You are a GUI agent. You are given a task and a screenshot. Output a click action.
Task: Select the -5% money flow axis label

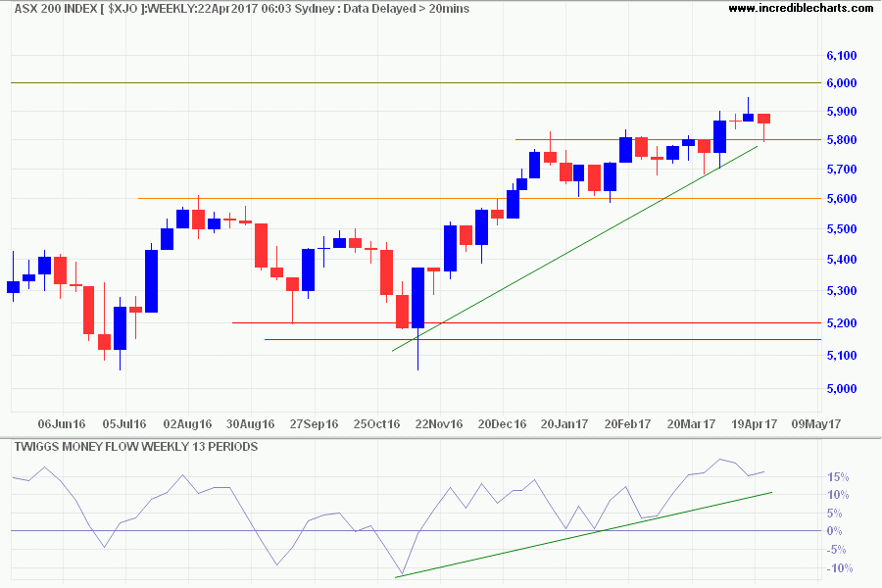(x=838, y=550)
